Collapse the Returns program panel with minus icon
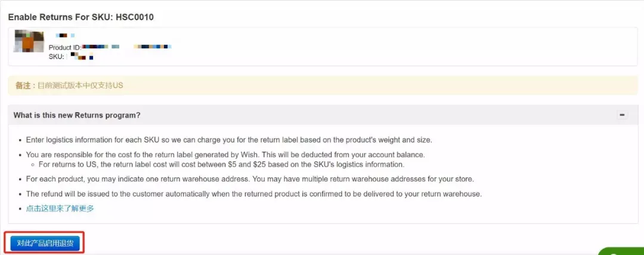The width and height of the screenshot is (644, 255). (x=622, y=115)
